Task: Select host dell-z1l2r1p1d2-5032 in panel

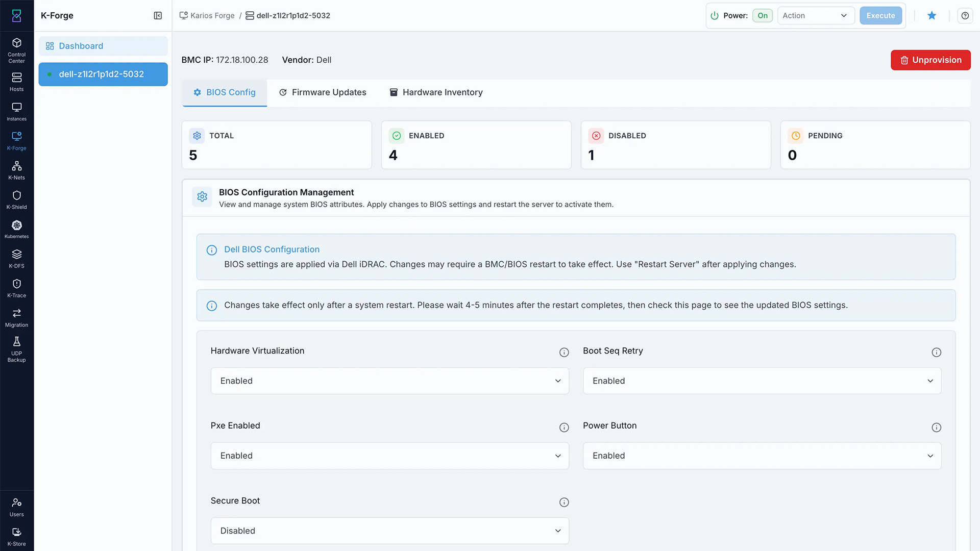Action: [103, 74]
